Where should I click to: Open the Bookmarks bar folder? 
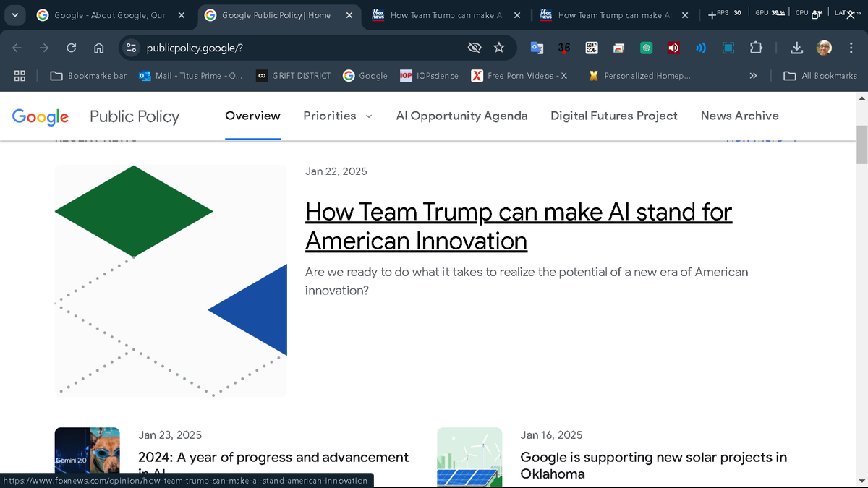coord(88,75)
